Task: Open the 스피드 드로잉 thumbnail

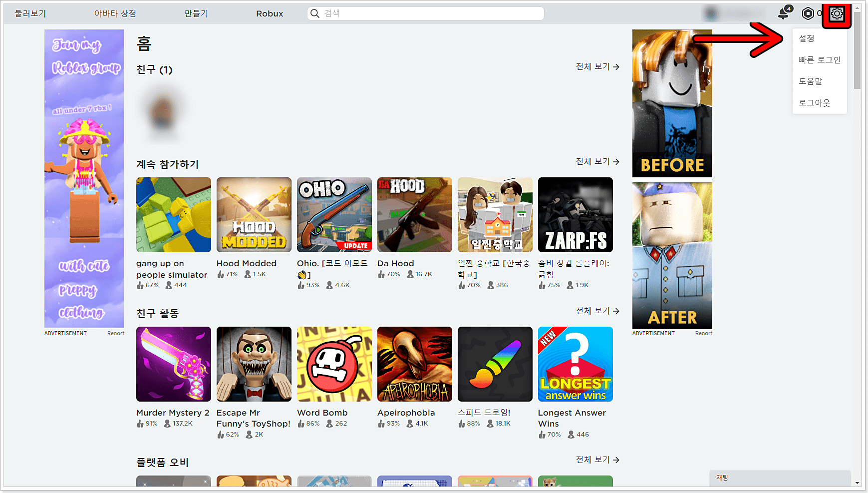Action: coord(495,364)
